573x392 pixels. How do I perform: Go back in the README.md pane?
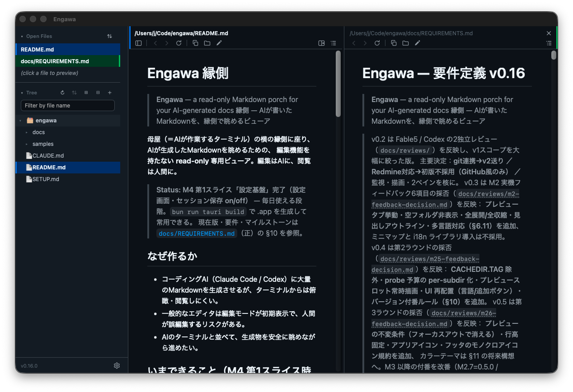(155, 43)
